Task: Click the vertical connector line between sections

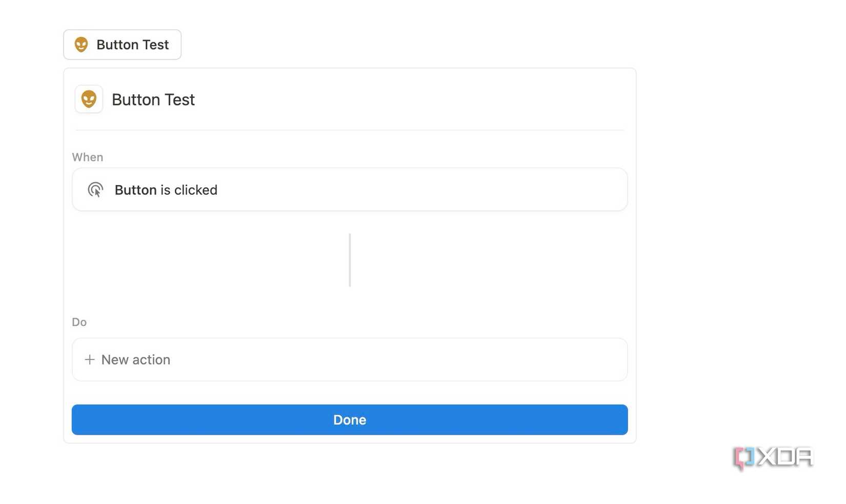Action: [350, 259]
